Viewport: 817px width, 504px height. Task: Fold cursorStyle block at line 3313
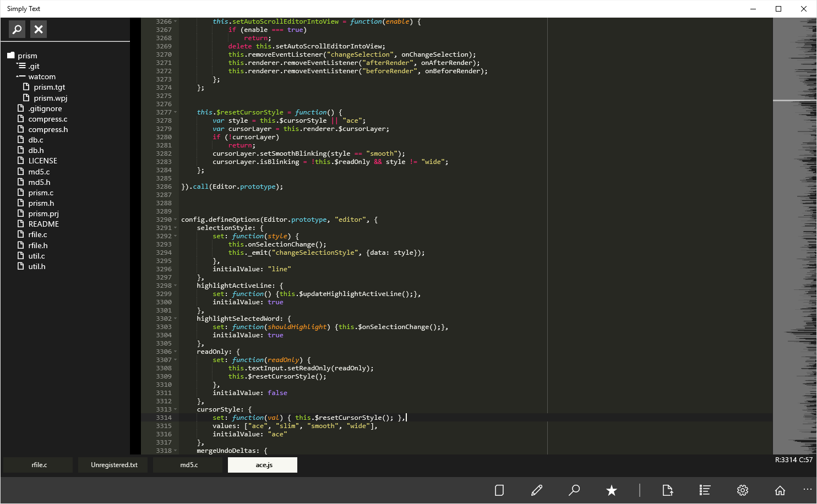tap(176, 409)
